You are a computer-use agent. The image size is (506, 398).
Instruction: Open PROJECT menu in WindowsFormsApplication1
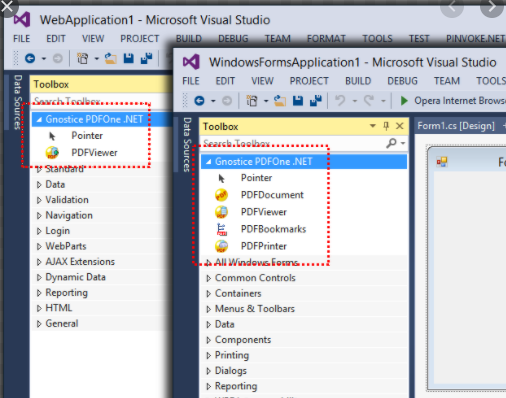[x=309, y=81]
